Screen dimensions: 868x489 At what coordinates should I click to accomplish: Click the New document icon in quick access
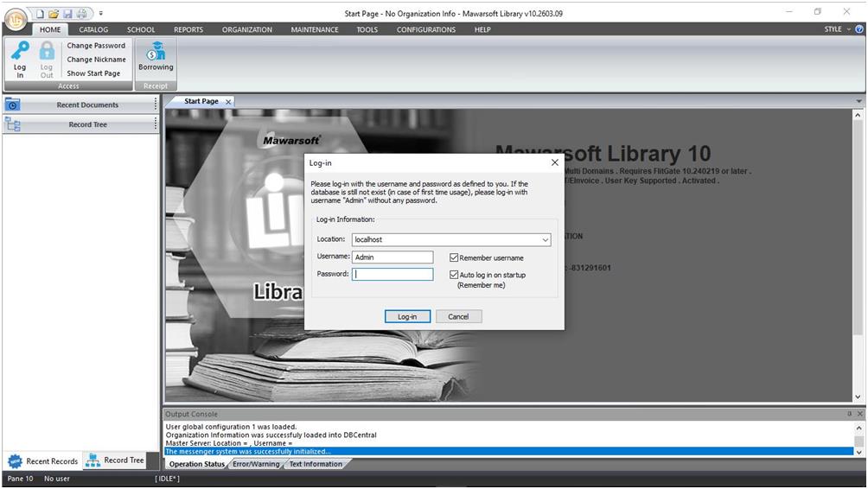(40, 14)
